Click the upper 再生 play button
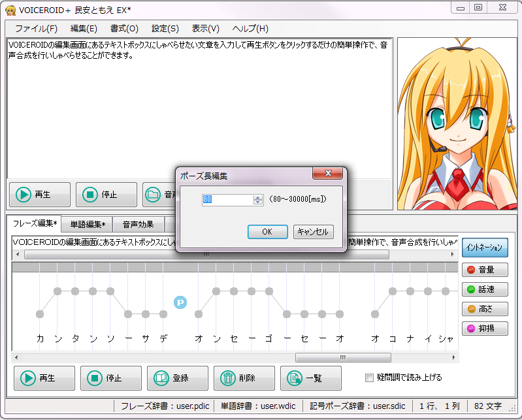The image size is (522, 420). (40, 195)
